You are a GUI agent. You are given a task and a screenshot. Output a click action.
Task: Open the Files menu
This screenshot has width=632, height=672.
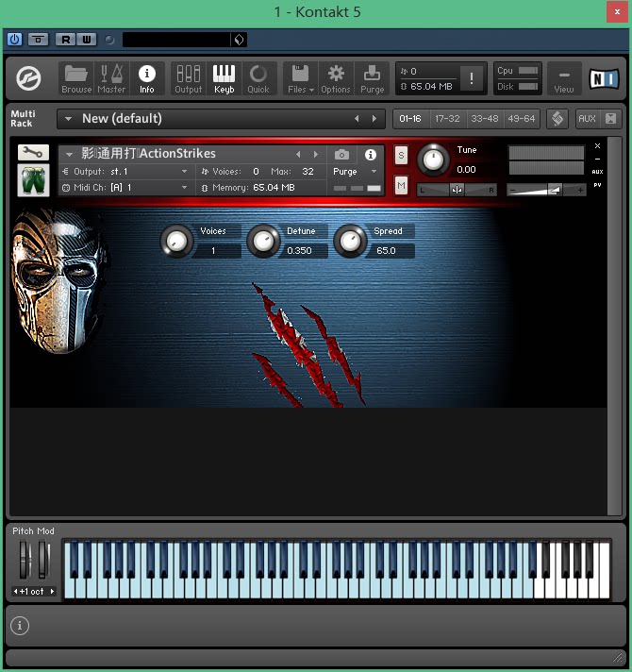click(x=301, y=79)
